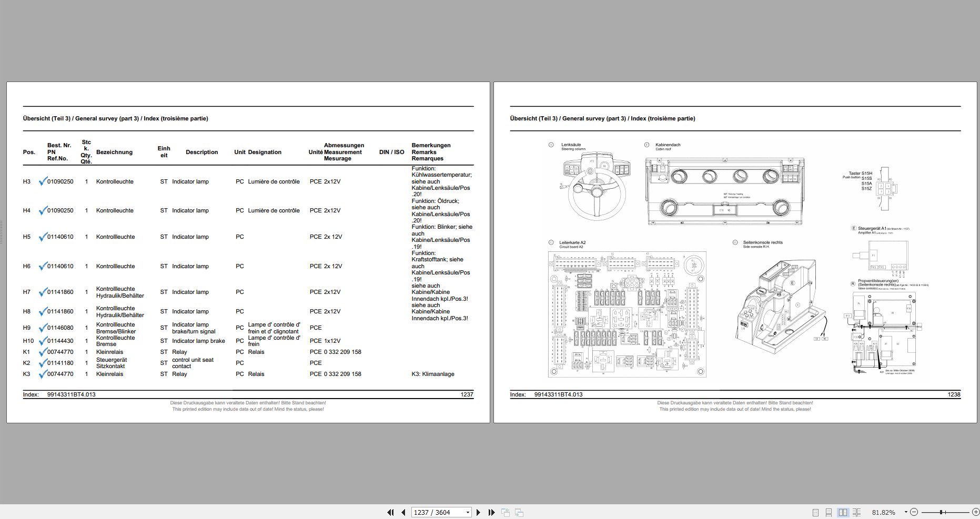The width and height of the screenshot is (980, 519).
Task: Click the blue checkmark in row H3
Action: click(x=43, y=181)
